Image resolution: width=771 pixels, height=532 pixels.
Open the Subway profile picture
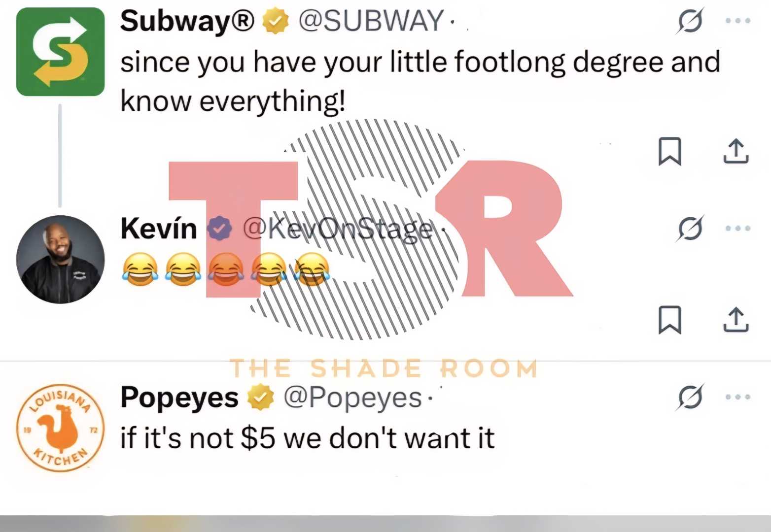pos(60,52)
